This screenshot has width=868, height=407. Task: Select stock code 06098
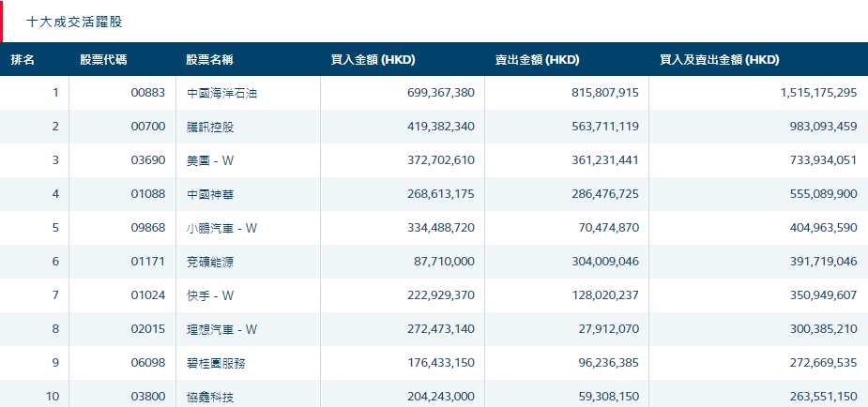[x=148, y=363]
